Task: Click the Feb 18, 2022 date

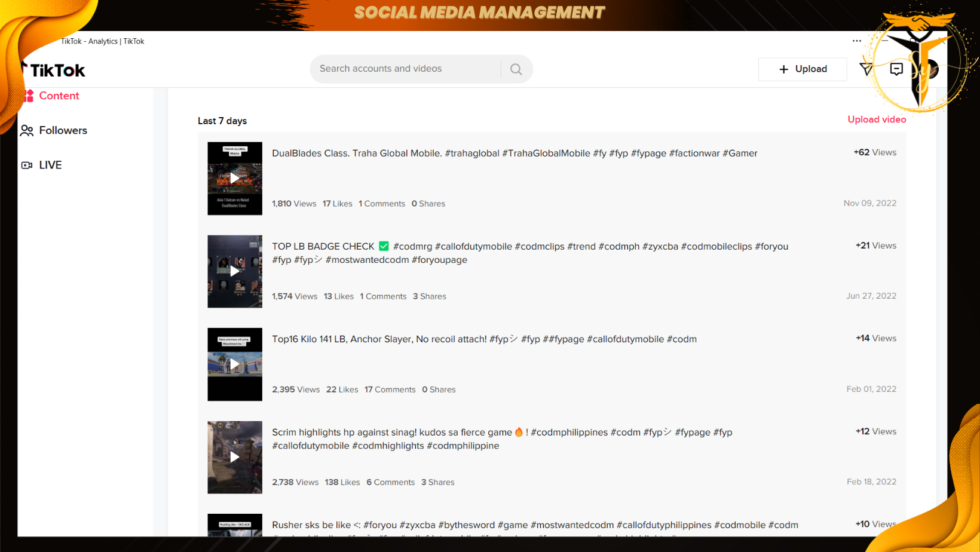Action: [x=871, y=482]
